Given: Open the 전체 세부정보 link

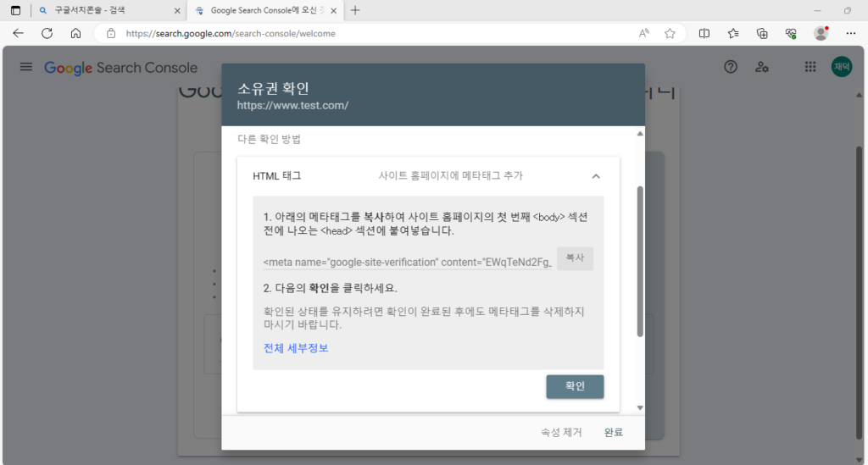Looking at the screenshot, I should pyautogui.click(x=296, y=348).
